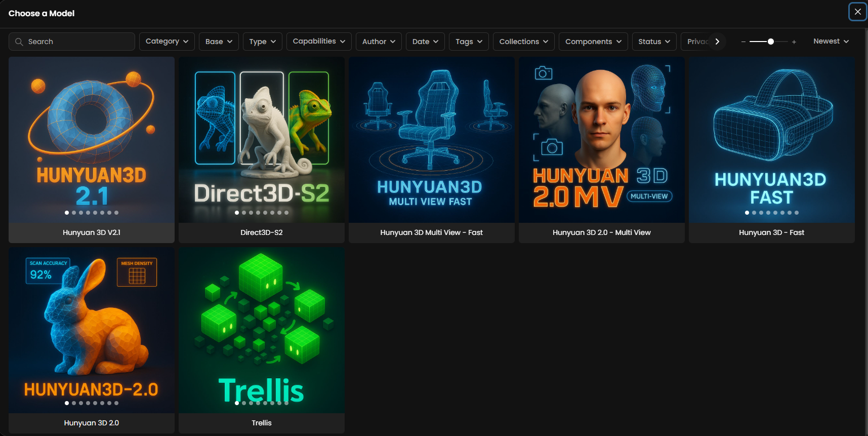Expand the Tags filter dropdown

(x=469, y=42)
